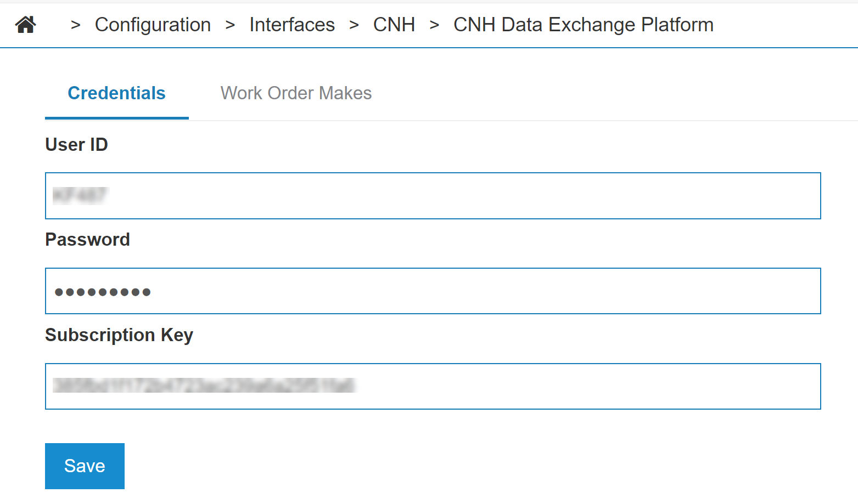Click arrow between Configuration and Interfaces
This screenshot has width=858, height=504.
230,25
